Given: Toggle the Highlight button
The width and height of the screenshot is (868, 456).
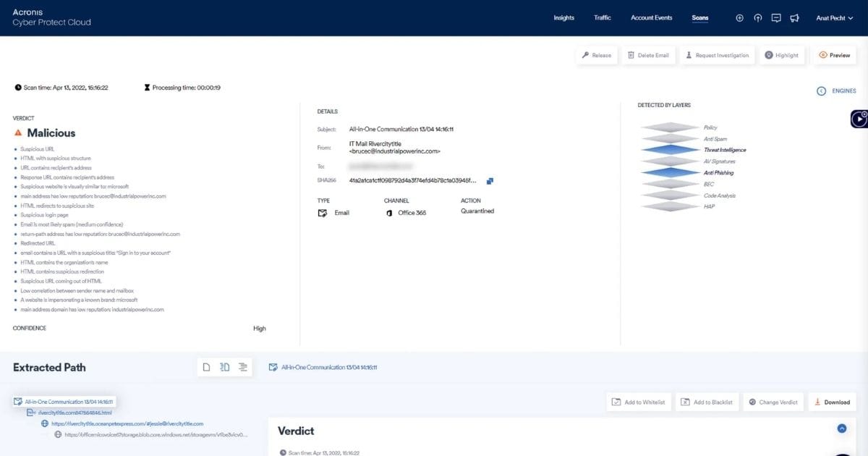Looking at the screenshot, I should [x=781, y=55].
